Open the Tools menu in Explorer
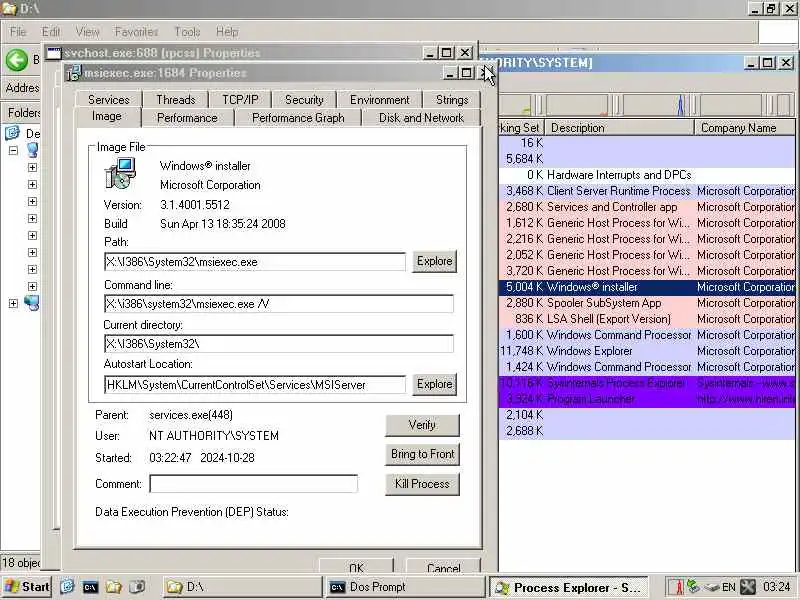The height and width of the screenshot is (600, 800). (x=187, y=32)
